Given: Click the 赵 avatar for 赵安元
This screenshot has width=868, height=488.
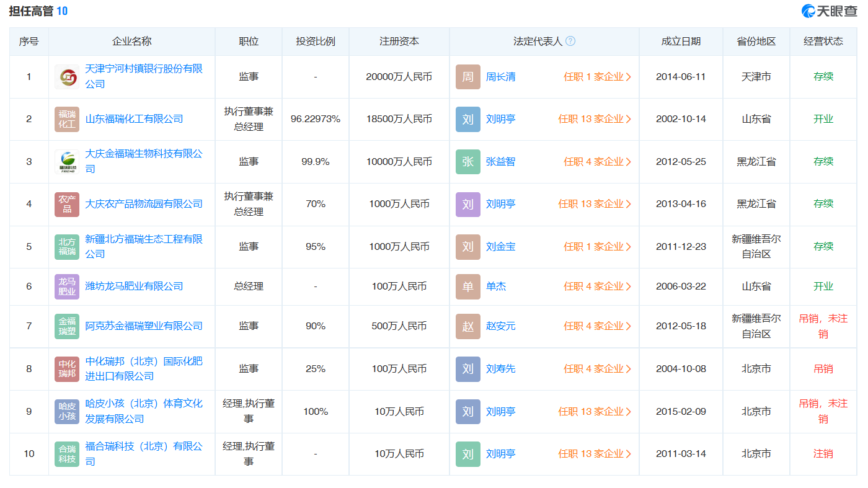Looking at the screenshot, I should click(468, 326).
